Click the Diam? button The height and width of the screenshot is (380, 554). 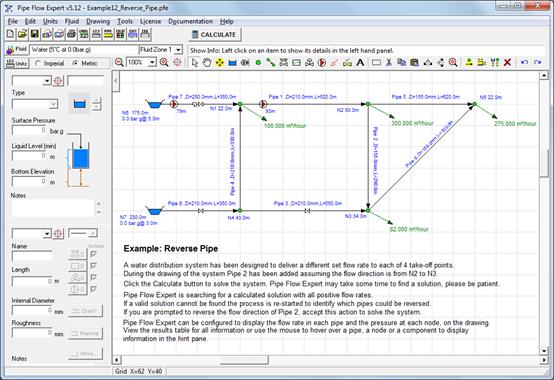pos(85,311)
